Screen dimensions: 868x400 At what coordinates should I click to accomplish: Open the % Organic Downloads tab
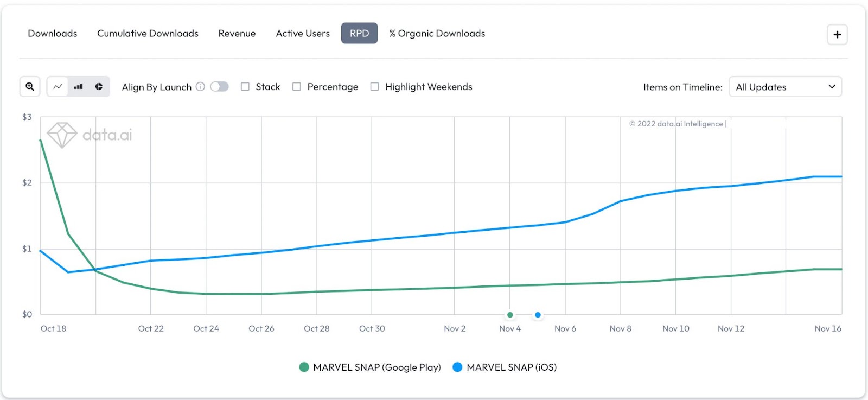coord(437,34)
